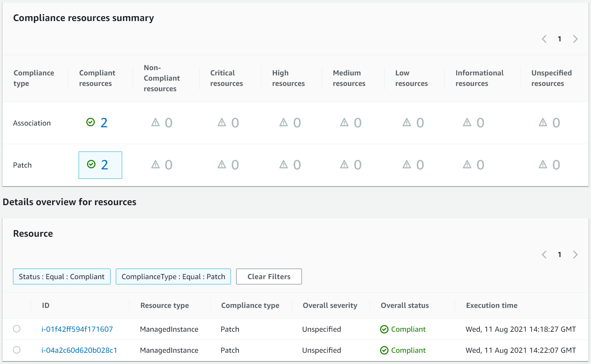
Task: Click Compliant status icon for i-01f42ff594f171607
Action: (x=384, y=329)
